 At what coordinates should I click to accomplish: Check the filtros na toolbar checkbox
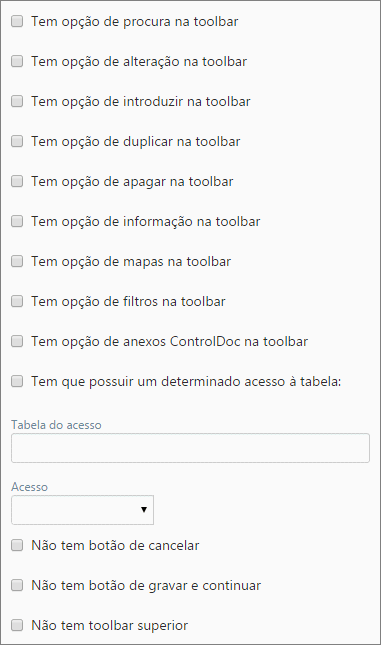click(x=17, y=301)
